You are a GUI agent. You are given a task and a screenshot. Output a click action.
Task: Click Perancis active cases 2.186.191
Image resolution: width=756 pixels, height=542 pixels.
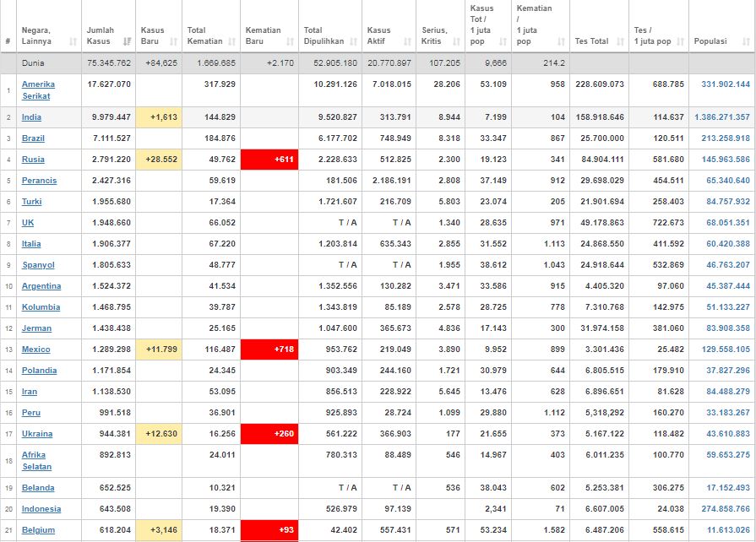coord(391,181)
